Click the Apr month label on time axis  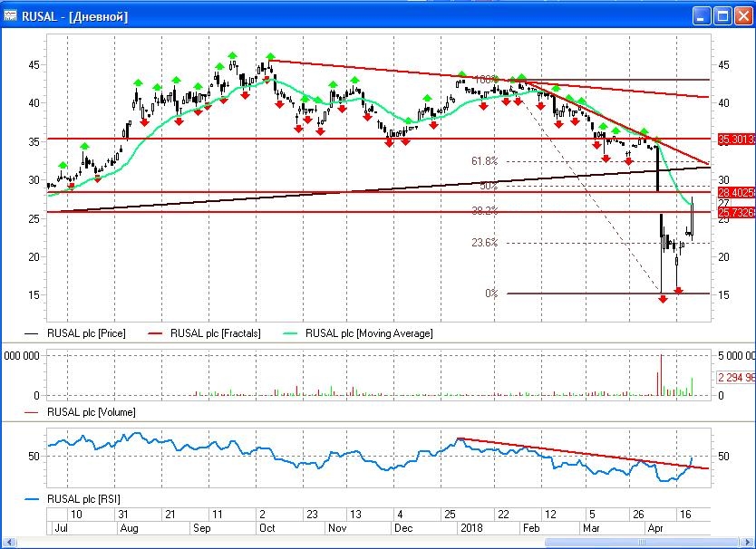click(x=655, y=528)
